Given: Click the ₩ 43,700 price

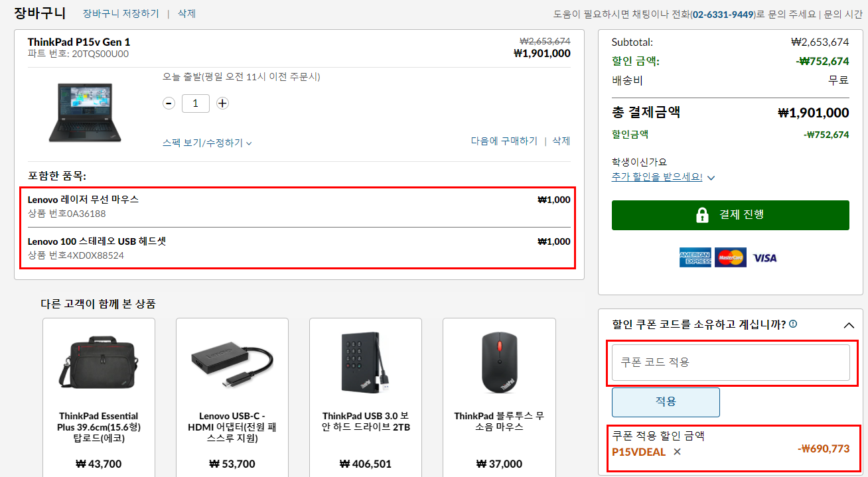Looking at the screenshot, I should [x=99, y=464].
